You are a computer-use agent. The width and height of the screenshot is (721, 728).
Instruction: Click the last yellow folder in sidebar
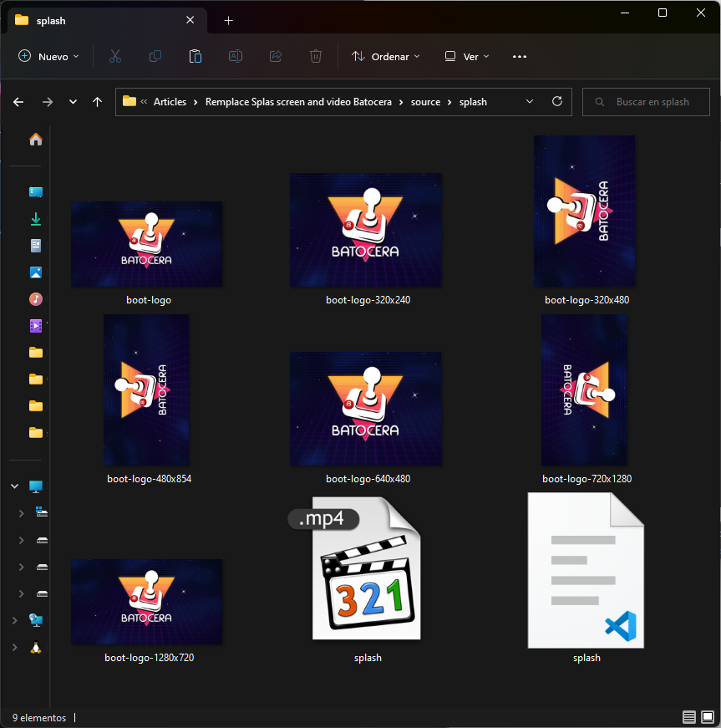pos(36,433)
